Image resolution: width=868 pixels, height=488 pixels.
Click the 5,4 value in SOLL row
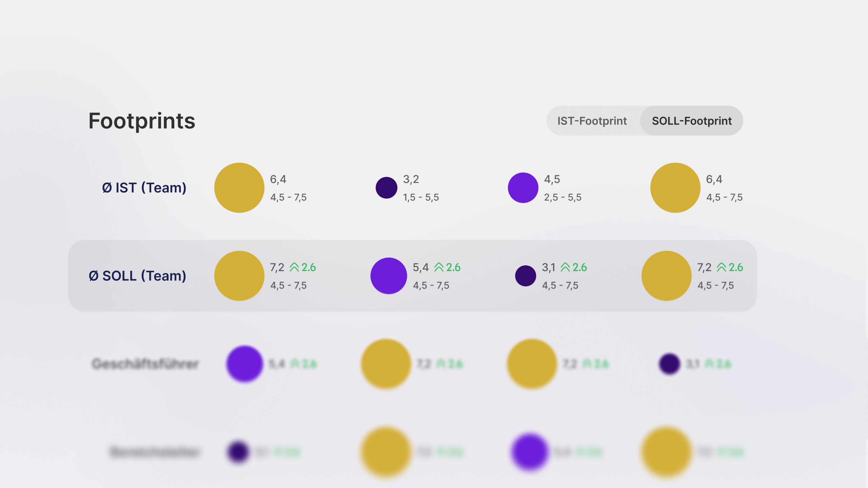coord(421,267)
